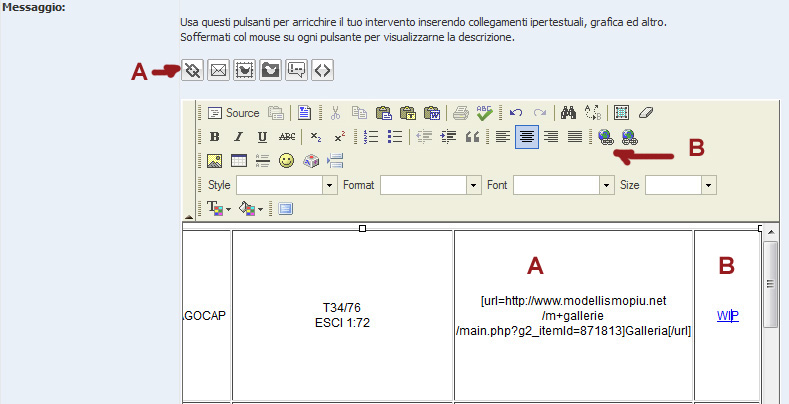The image size is (789, 404).
Task: Click the decrease indent icon
Action: tap(424, 137)
